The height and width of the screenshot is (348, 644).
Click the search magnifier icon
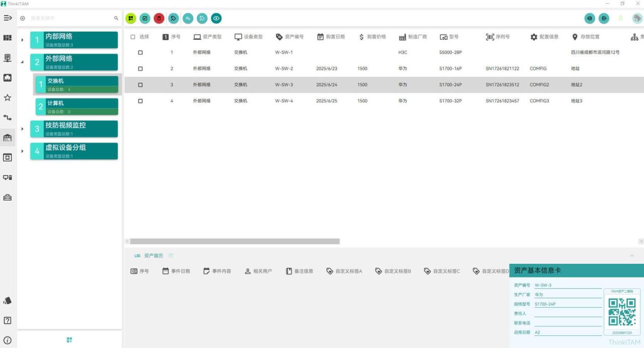tap(116, 18)
